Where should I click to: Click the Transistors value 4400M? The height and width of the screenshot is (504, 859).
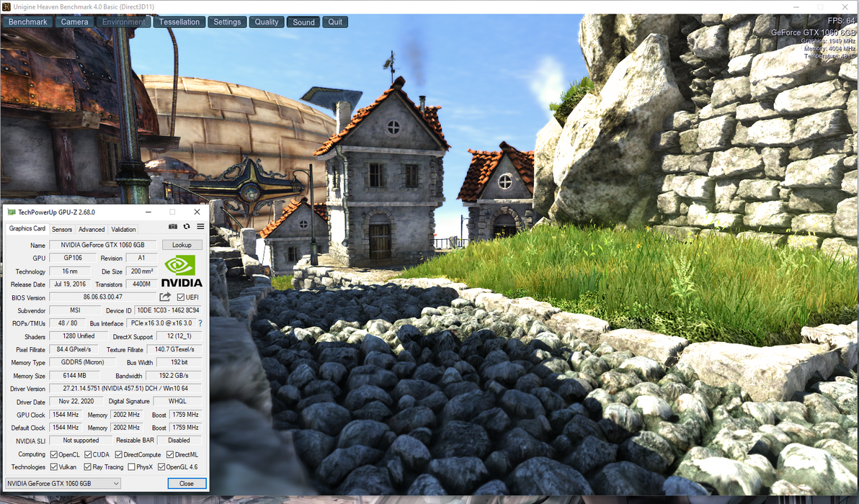click(141, 284)
